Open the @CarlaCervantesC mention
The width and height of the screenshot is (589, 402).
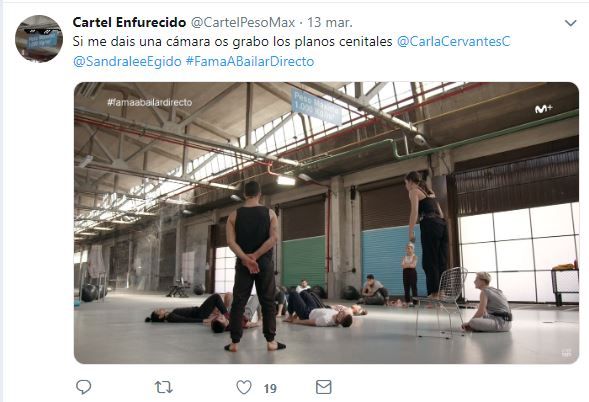454,41
